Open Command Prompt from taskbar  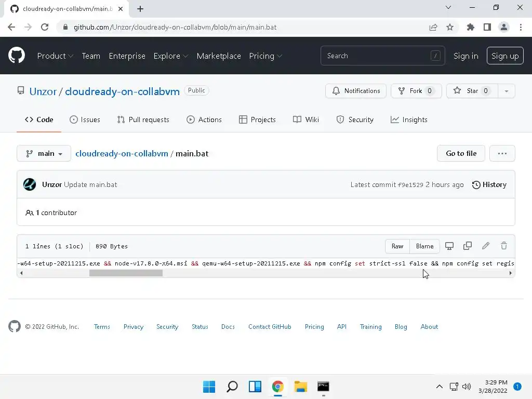tap(323, 387)
